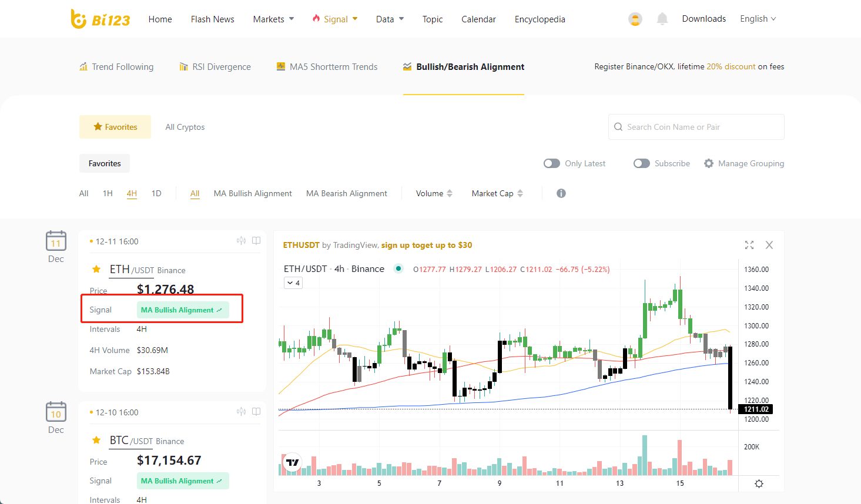Sort by Market Cap

pyautogui.click(x=497, y=193)
